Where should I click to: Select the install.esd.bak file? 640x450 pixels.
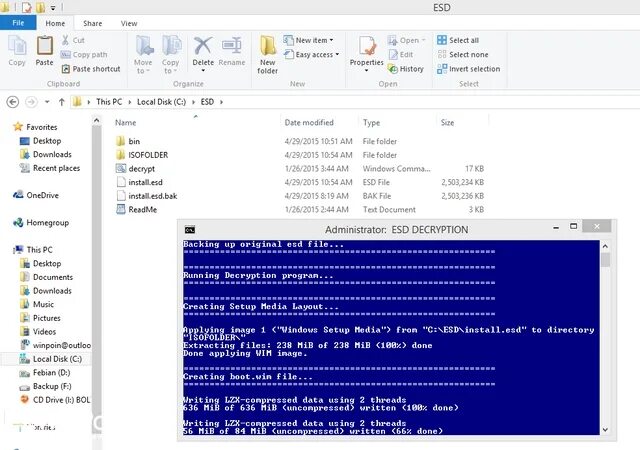[x=147, y=196]
